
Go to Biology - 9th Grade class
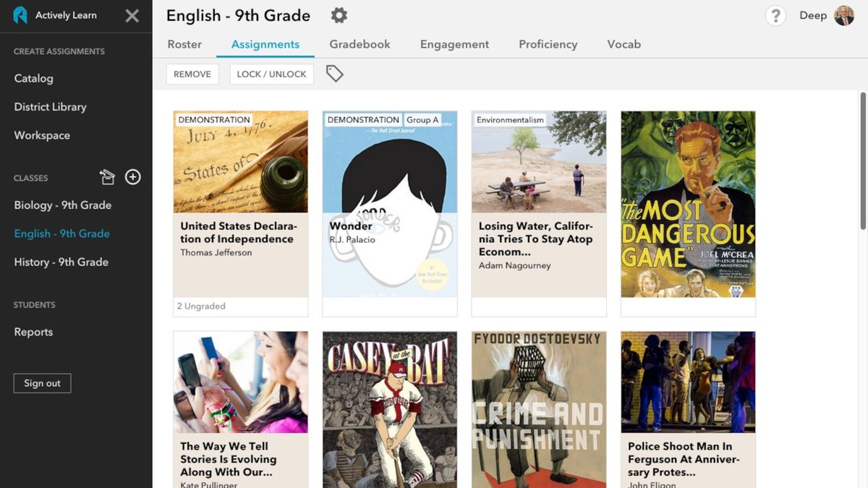[x=62, y=205]
